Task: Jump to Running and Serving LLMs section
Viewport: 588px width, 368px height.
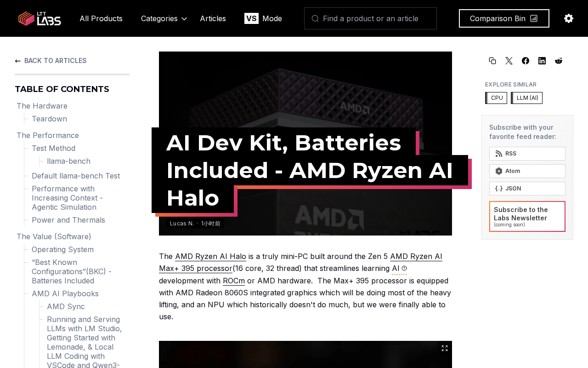Action: pos(85,341)
